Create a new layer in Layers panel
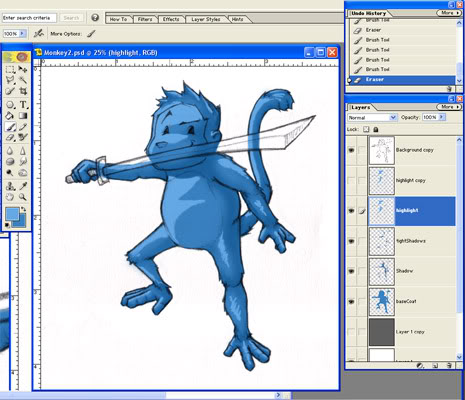The height and width of the screenshot is (400, 465). [x=435, y=366]
